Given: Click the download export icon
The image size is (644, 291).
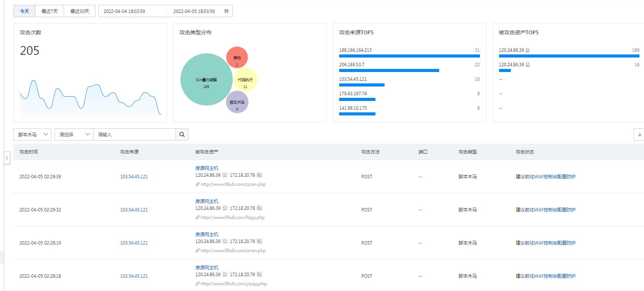Looking at the screenshot, I should point(639,134).
